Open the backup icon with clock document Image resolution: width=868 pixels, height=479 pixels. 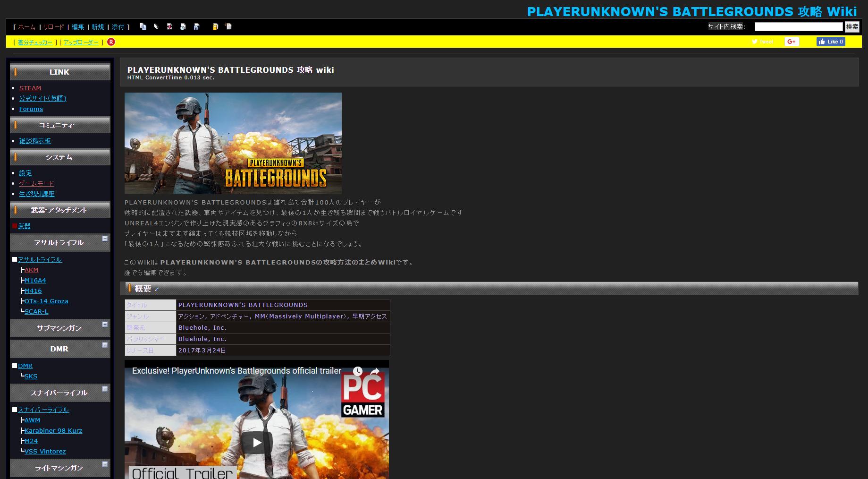coord(183,27)
